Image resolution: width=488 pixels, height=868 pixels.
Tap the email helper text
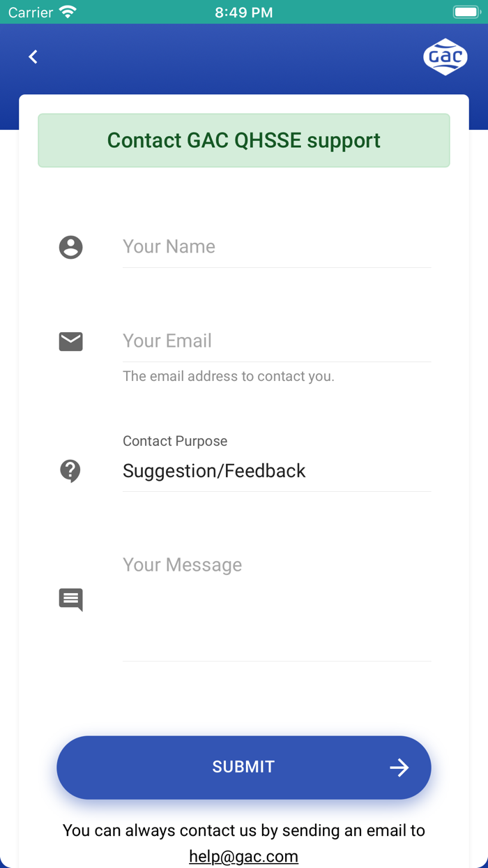[229, 376]
